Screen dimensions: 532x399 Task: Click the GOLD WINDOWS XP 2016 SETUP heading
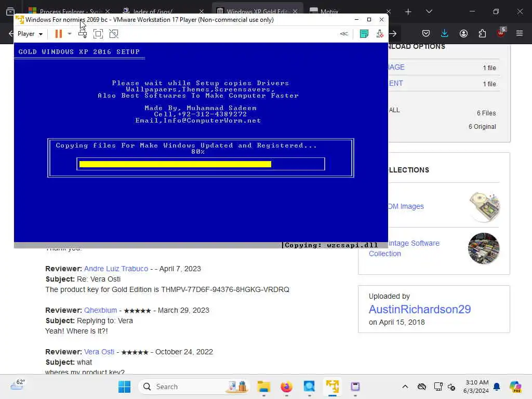click(79, 52)
